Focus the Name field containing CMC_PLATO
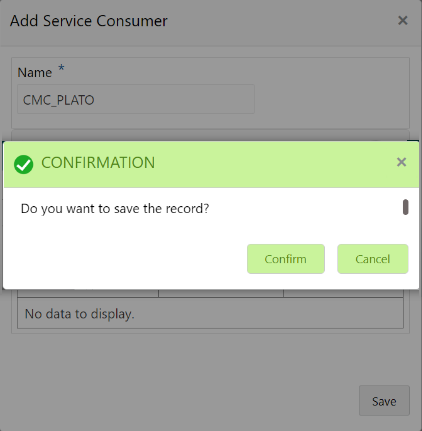The image size is (422, 431). tap(136, 99)
